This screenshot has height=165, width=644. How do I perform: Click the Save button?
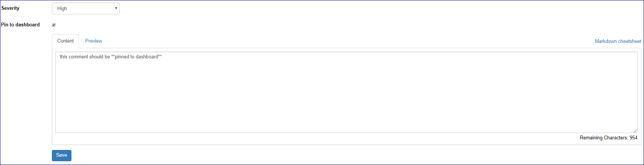coord(62,155)
